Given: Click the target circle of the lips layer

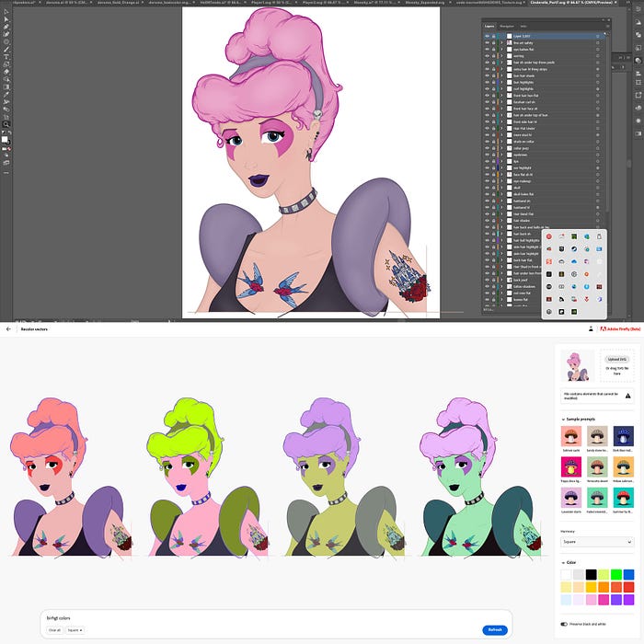Looking at the screenshot, I should [x=598, y=161].
